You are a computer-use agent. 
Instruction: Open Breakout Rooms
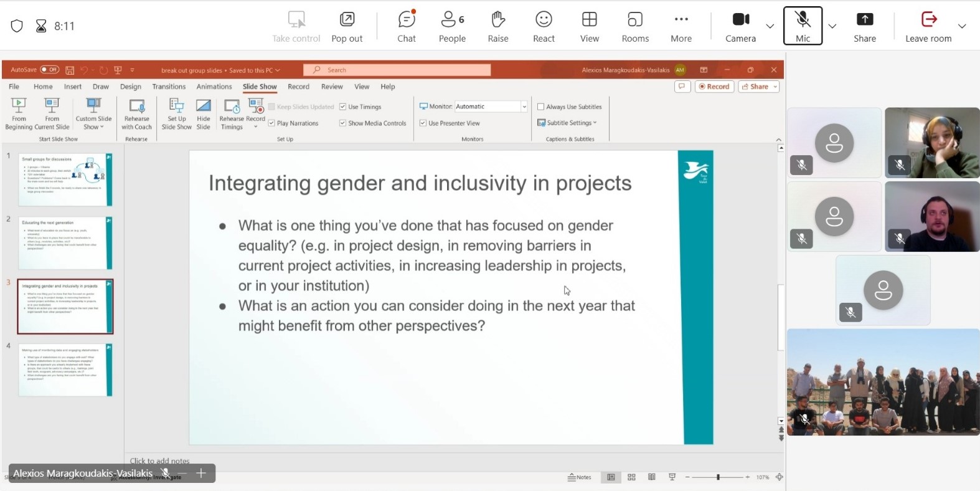[x=635, y=26]
